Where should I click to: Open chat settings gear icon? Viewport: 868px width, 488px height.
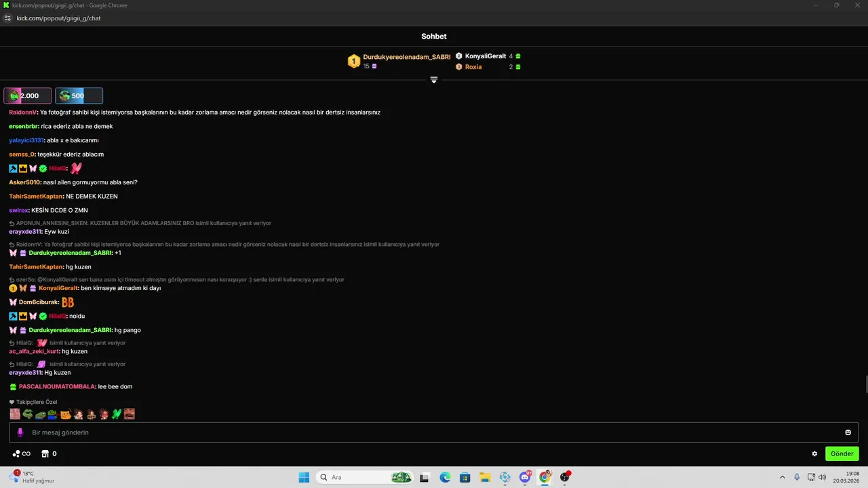point(814,453)
